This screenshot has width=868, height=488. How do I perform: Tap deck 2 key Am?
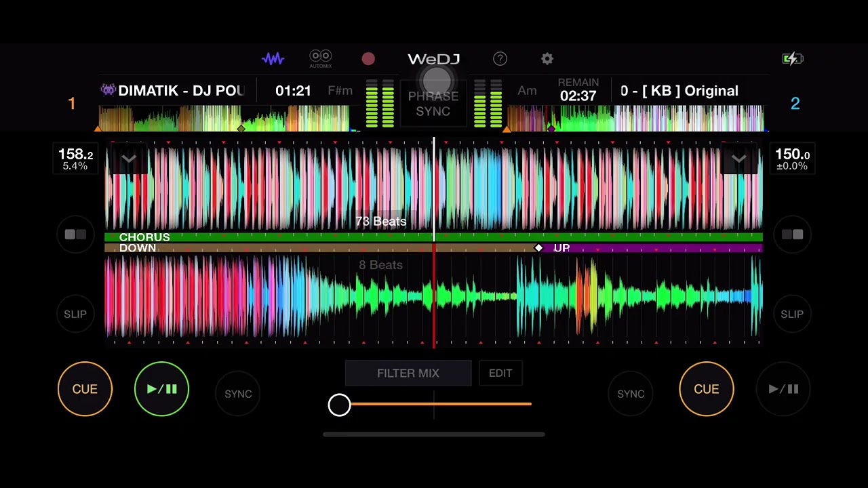[527, 91]
